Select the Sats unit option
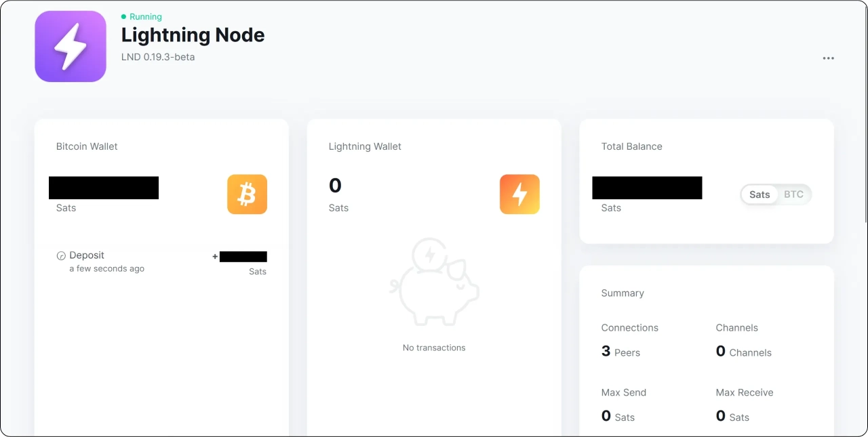 759,194
